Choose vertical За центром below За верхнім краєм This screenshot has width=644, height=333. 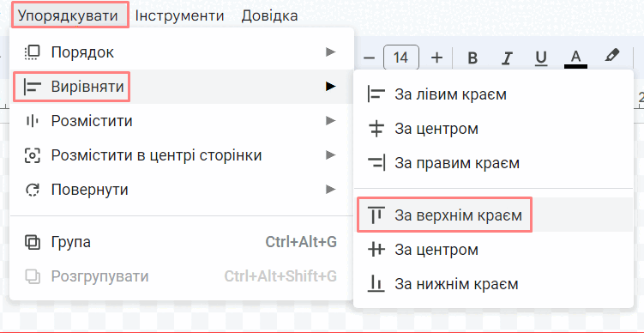[493, 249]
